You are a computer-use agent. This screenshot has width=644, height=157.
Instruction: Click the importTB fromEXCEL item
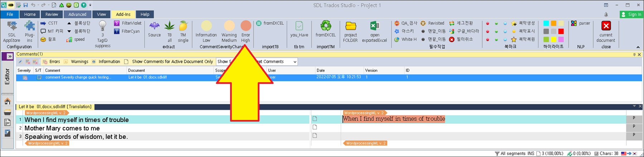tap(270, 23)
